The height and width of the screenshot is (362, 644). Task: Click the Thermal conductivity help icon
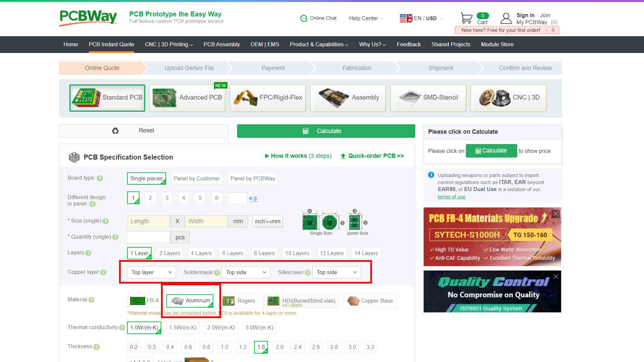click(x=122, y=327)
